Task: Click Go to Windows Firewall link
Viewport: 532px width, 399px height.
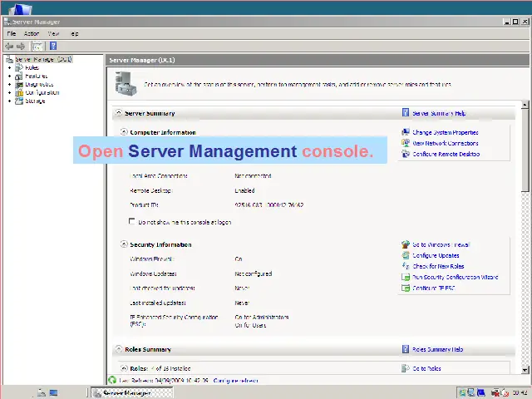Action: click(441, 244)
